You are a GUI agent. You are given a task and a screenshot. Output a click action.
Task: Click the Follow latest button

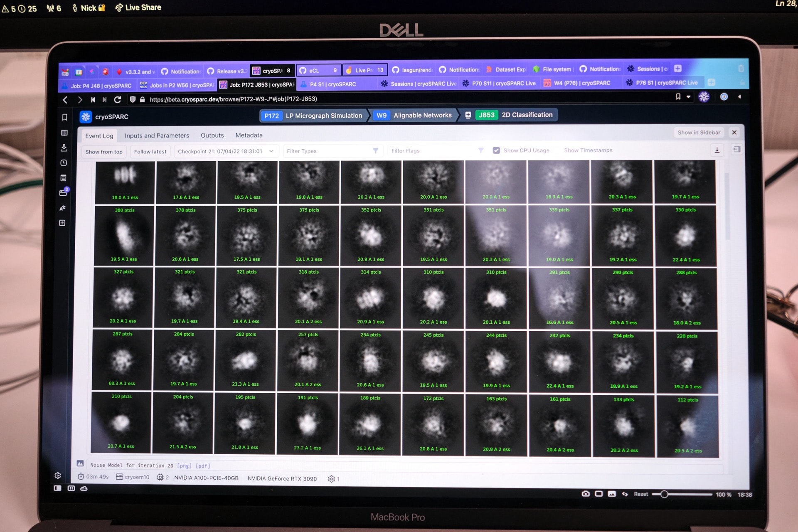pos(150,152)
